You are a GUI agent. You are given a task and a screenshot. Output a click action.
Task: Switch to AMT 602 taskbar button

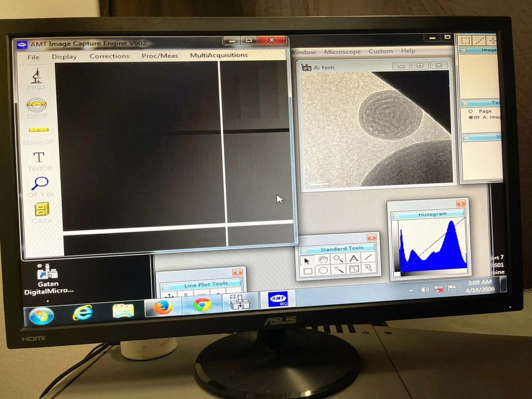click(278, 299)
